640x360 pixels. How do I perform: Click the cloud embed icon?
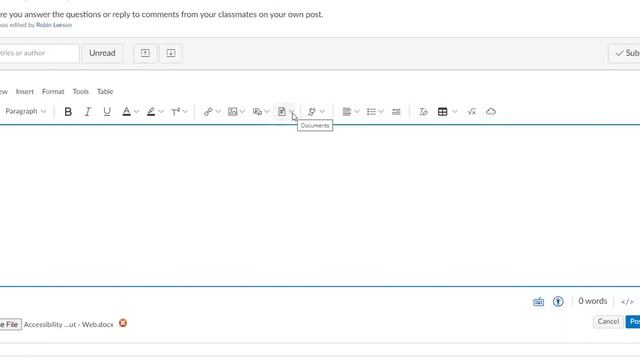[491, 111]
